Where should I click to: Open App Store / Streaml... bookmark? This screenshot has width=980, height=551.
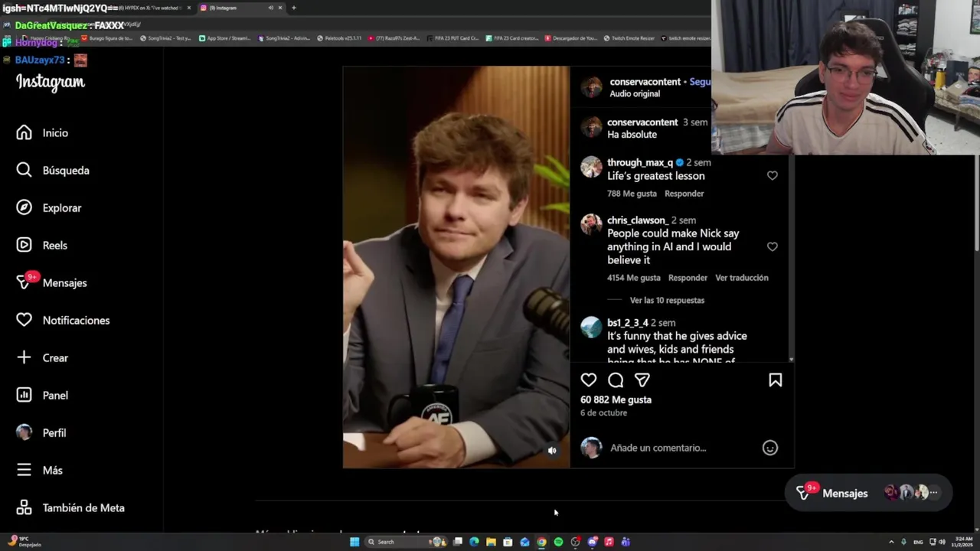[x=224, y=38]
